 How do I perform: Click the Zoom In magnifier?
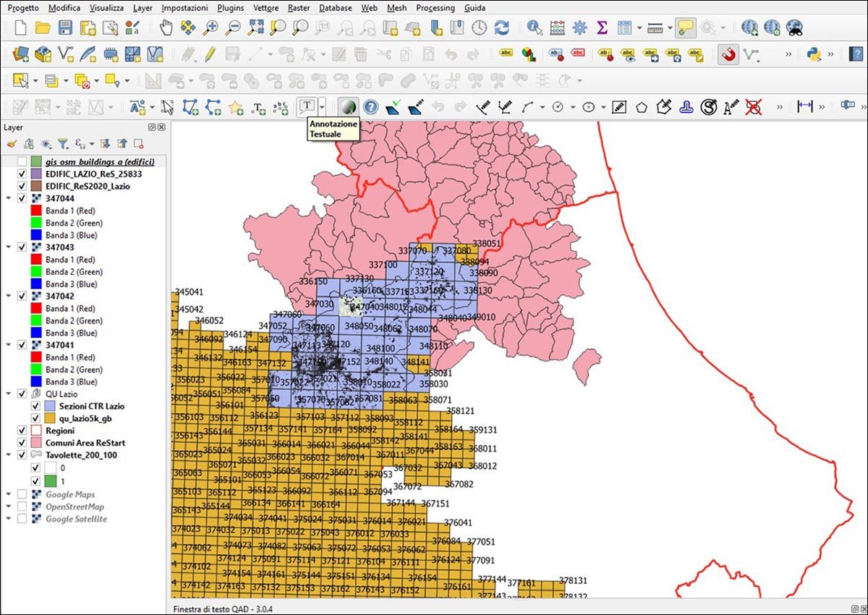pyautogui.click(x=210, y=27)
